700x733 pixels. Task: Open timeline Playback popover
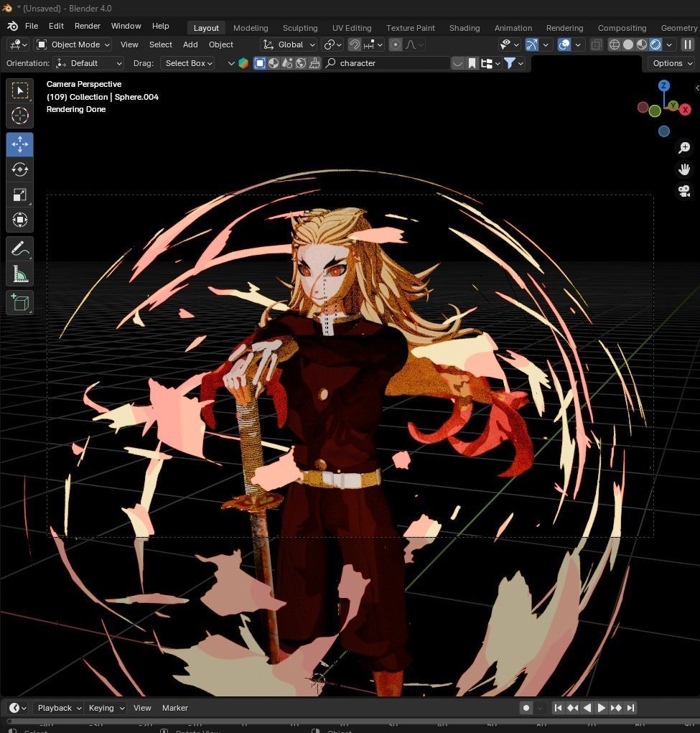pyautogui.click(x=59, y=708)
